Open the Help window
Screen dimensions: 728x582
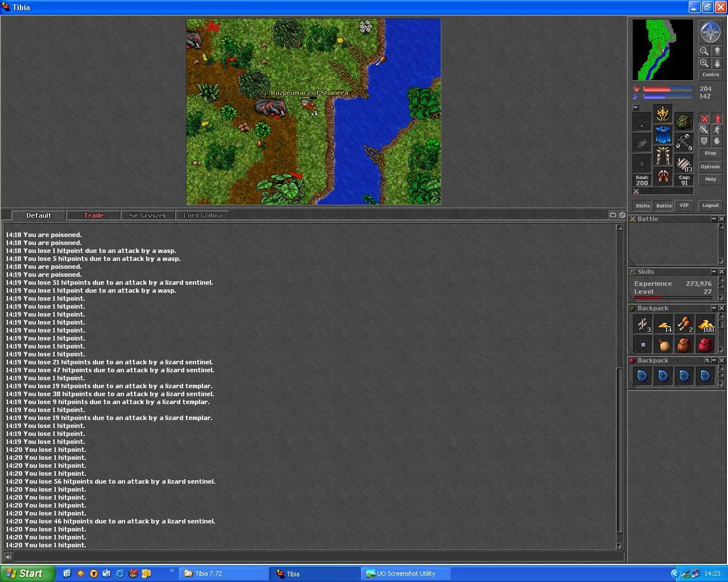pos(710,180)
